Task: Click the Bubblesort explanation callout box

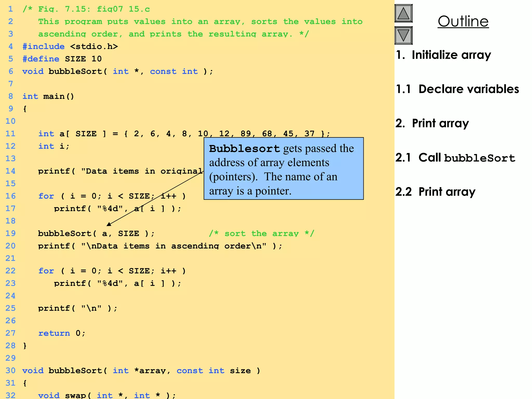Action: pyautogui.click(x=284, y=169)
